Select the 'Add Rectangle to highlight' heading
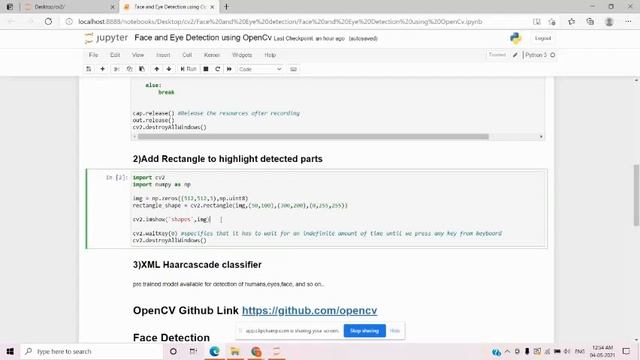Viewport: 640px width, 360px height. 227,159
